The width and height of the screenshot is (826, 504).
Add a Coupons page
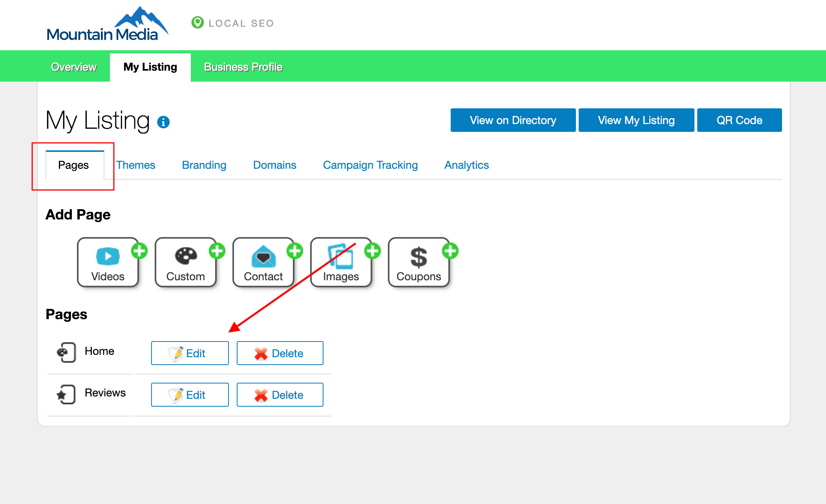click(x=419, y=262)
